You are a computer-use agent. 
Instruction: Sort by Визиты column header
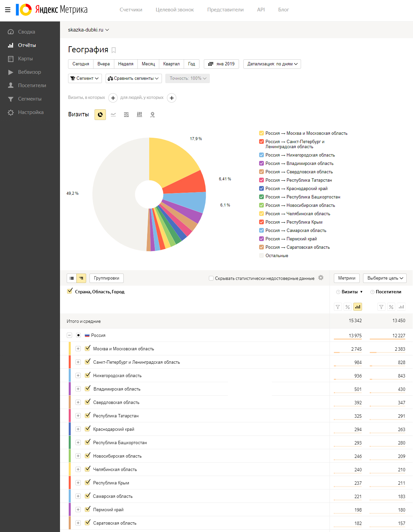[x=350, y=292]
